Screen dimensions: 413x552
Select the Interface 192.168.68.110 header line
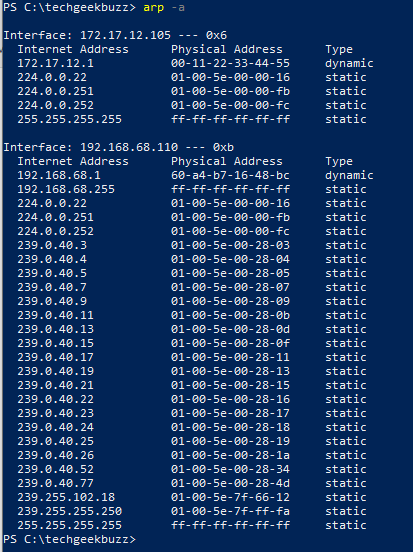(x=119, y=147)
